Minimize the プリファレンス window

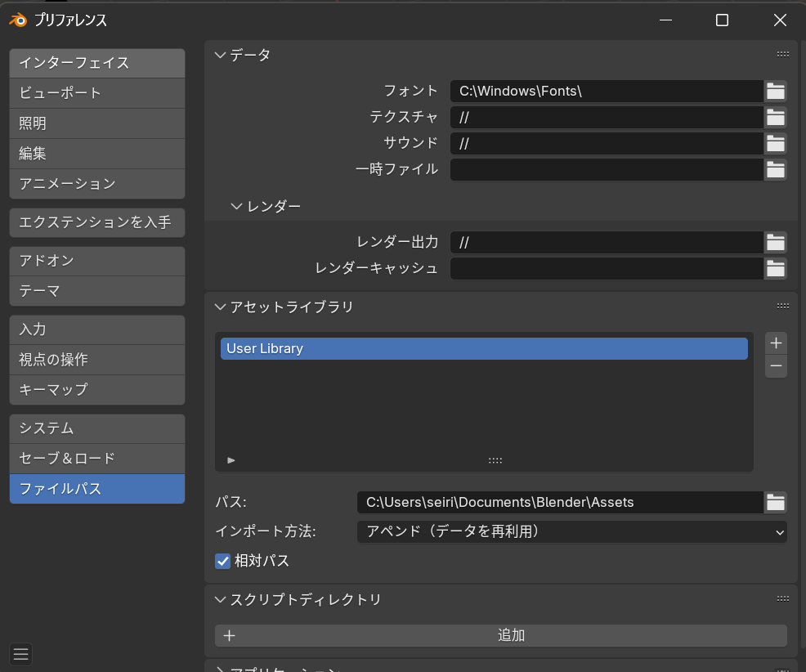[x=665, y=20]
